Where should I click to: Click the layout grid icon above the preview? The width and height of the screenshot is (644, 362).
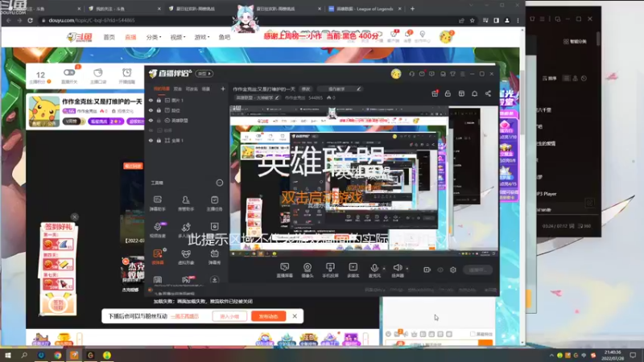461,93
